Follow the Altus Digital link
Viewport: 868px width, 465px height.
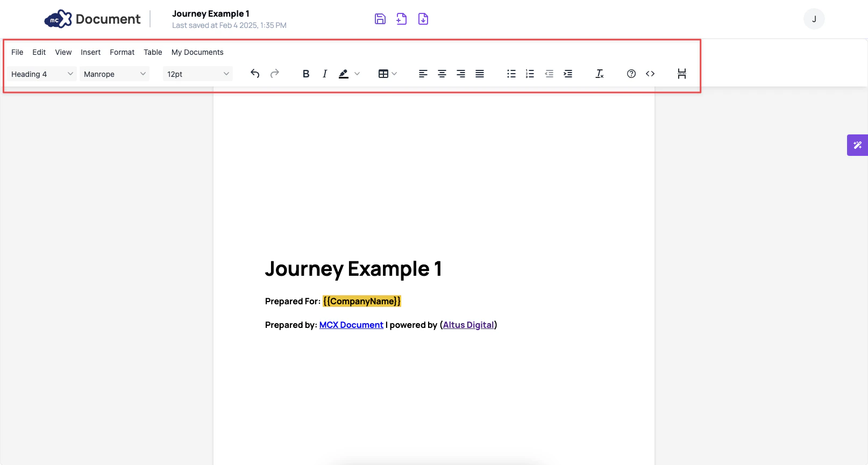point(468,325)
